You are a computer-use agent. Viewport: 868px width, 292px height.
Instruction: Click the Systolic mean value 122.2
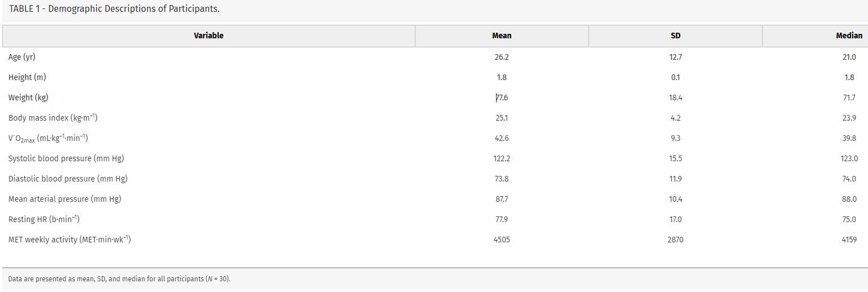coord(502,158)
